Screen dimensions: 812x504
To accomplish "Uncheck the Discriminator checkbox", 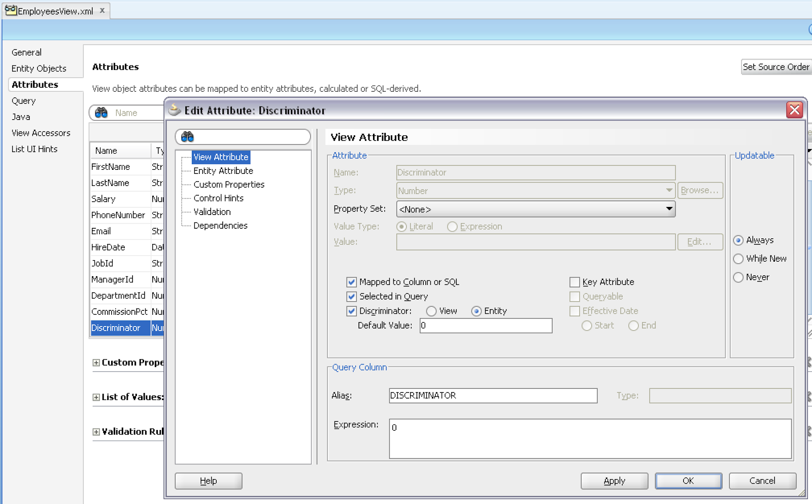I will pyautogui.click(x=351, y=311).
